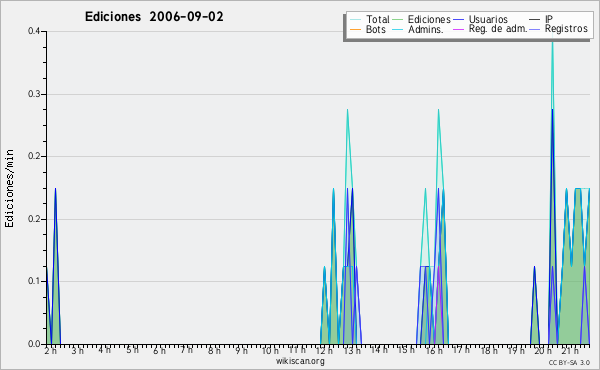Click the 16 h x-axis label
Viewport: 600px width, 370px height.
[434, 351]
